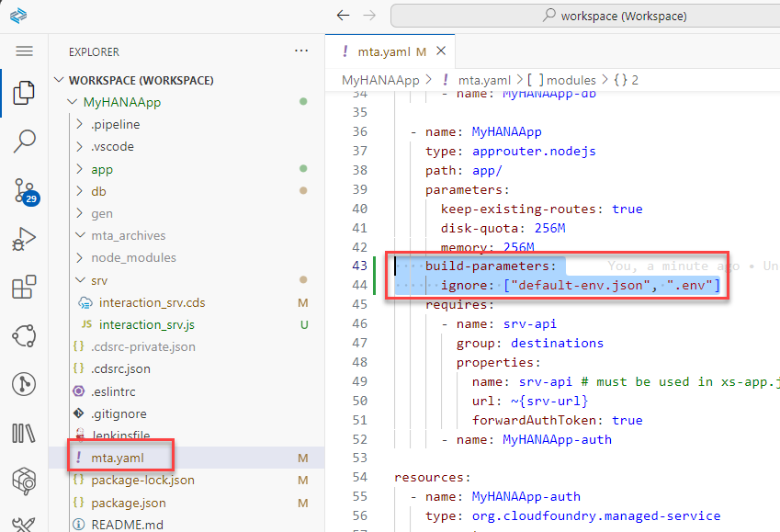
Task: Open the circular nodes icon in activity bar
Action: click(24, 335)
